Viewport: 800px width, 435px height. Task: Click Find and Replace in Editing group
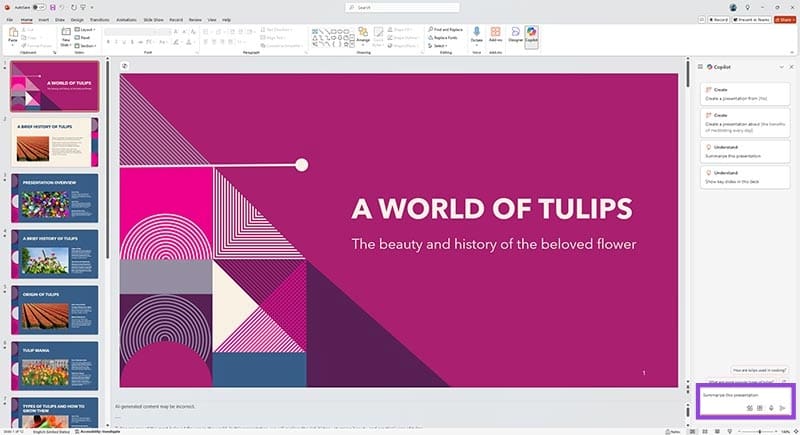(445, 30)
